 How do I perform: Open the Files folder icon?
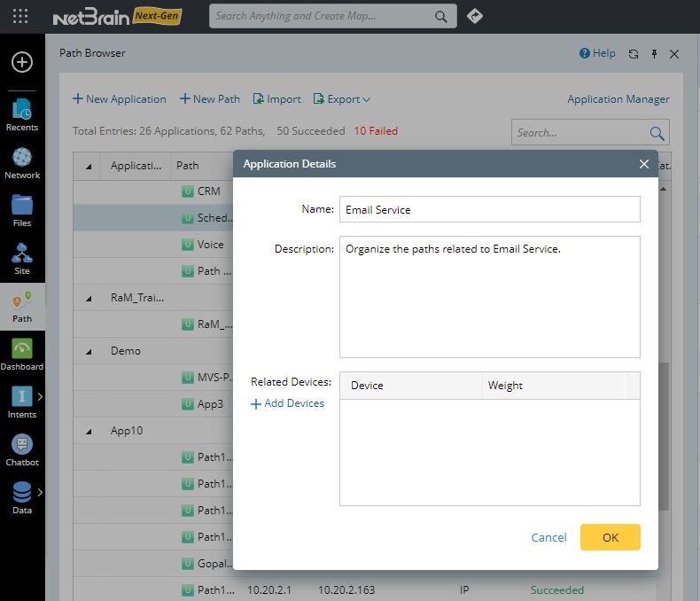[22, 206]
